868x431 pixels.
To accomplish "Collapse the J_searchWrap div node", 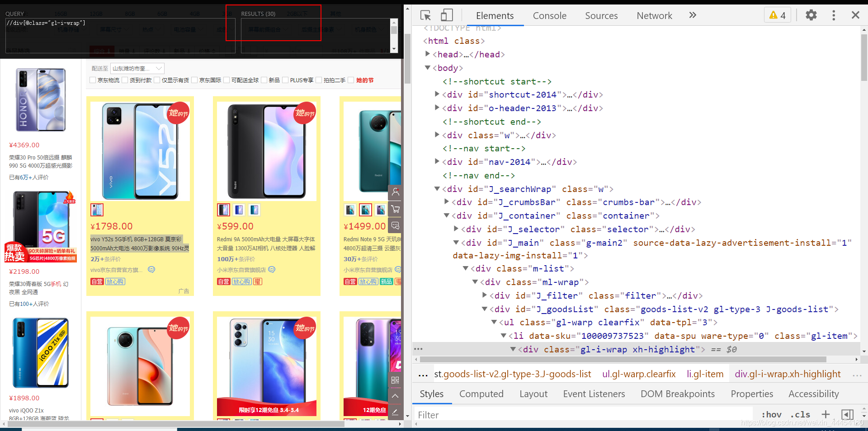I will tap(437, 188).
